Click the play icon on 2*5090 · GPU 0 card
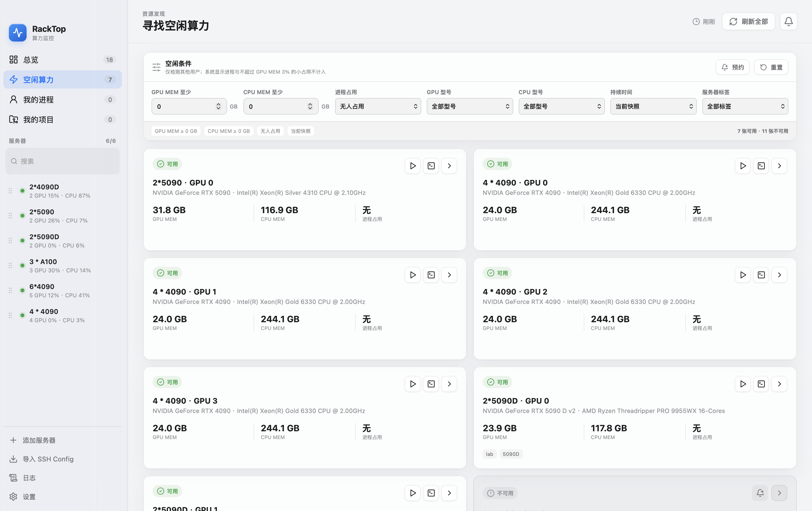This screenshot has height=511, width=812. [413, 166]
